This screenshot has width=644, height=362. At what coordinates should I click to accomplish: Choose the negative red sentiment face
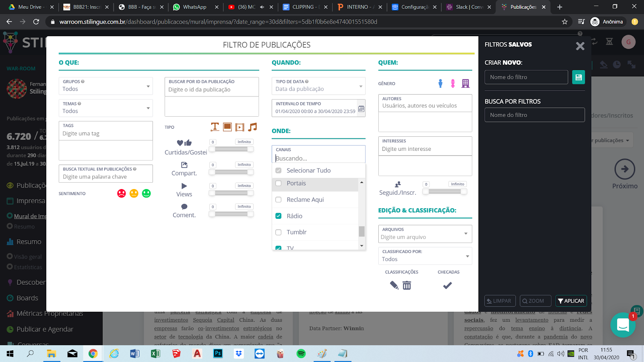point(121,193)
